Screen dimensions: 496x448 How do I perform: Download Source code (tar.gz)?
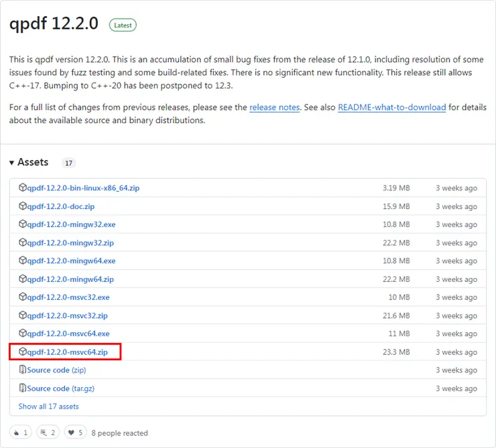[x=61, y=388]
